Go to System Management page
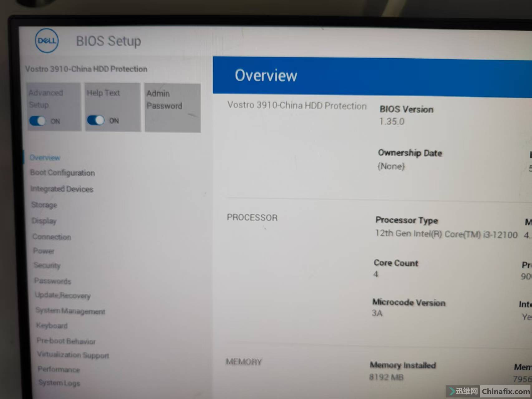This screenshot has width=532, height=399. (70, 311)
